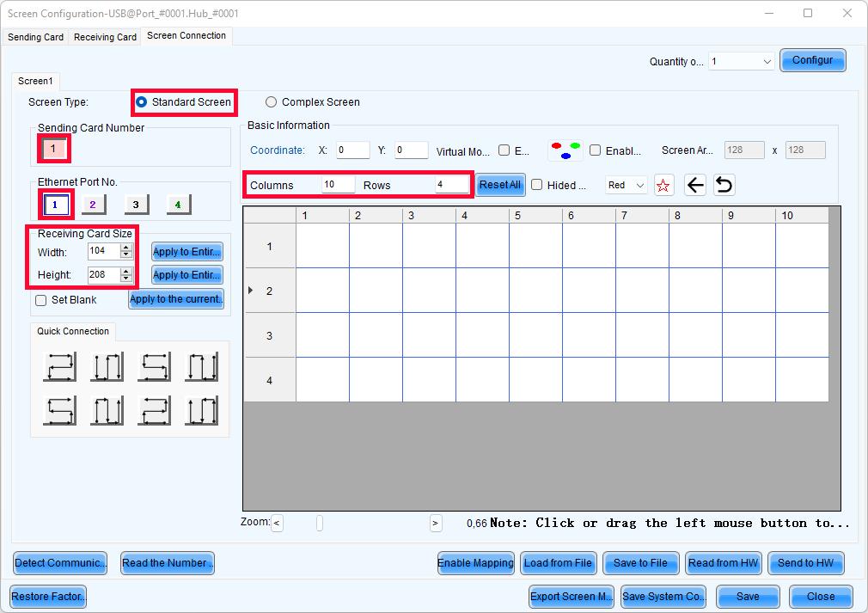Click the receiving card Width field
Image resolution: width=868 pixels, height=613 pixels.
coord(104,251)
